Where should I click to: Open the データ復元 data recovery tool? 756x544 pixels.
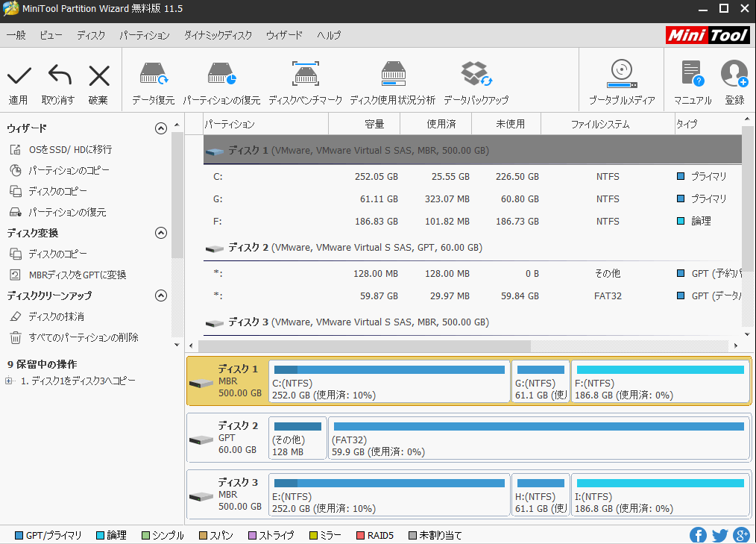pos(153,75)
